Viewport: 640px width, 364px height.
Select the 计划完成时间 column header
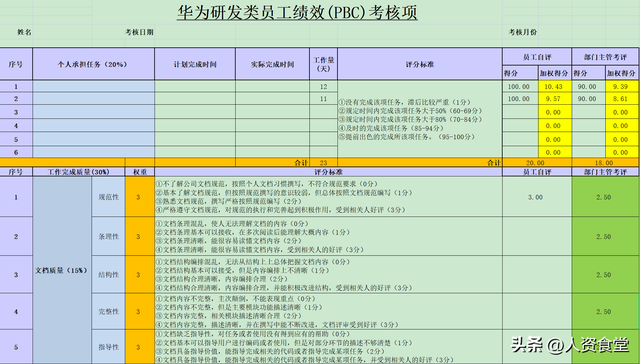point(195,64)
